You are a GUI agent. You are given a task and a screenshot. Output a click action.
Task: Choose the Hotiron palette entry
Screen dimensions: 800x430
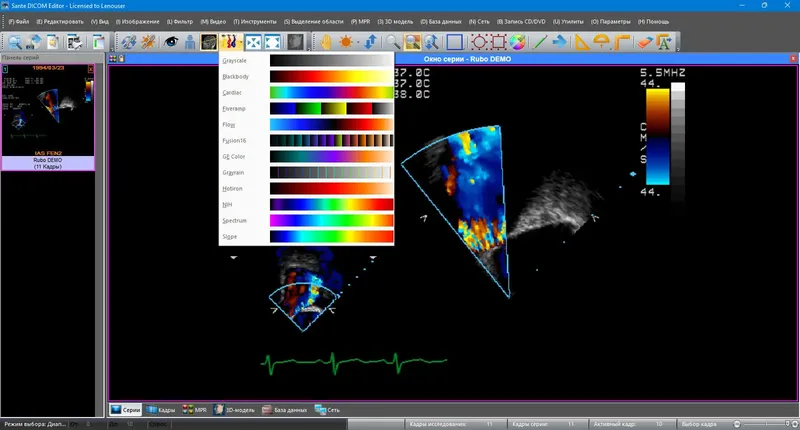tap(307, 189)
